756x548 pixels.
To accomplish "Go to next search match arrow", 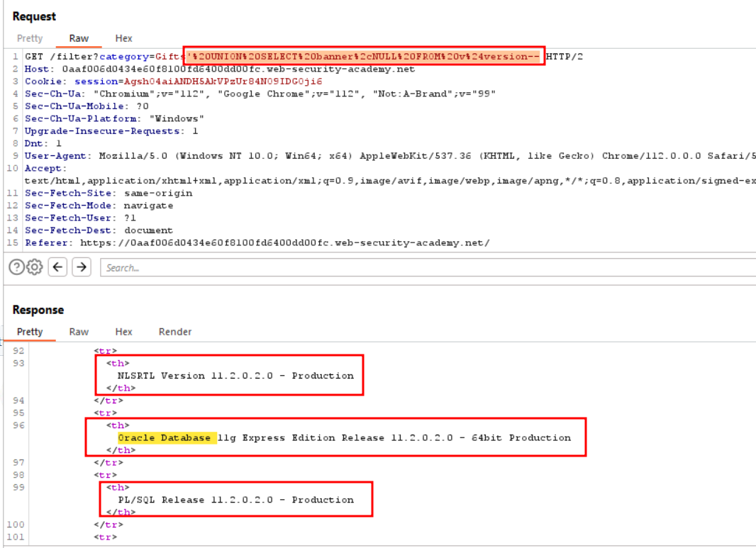I will point(82,267).
